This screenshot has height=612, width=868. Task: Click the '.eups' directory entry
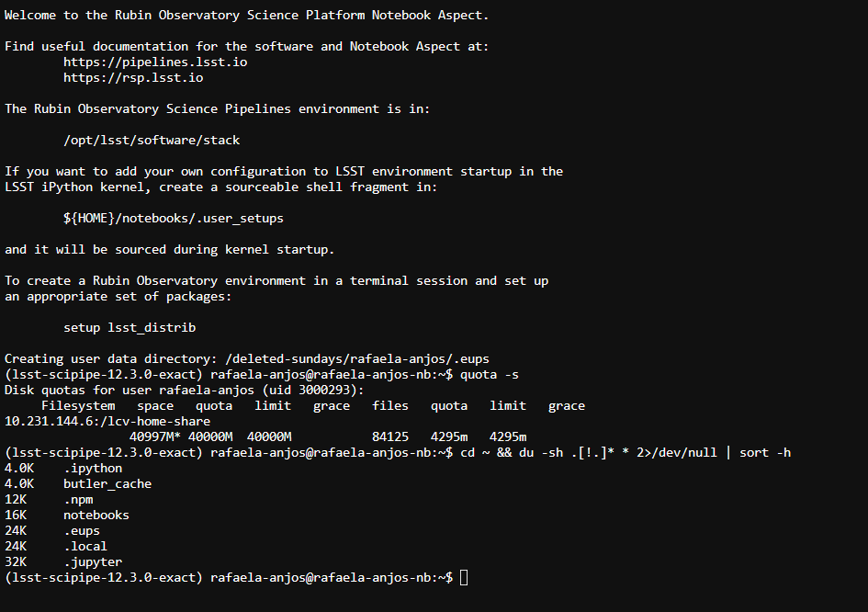(x=82, y=530)
